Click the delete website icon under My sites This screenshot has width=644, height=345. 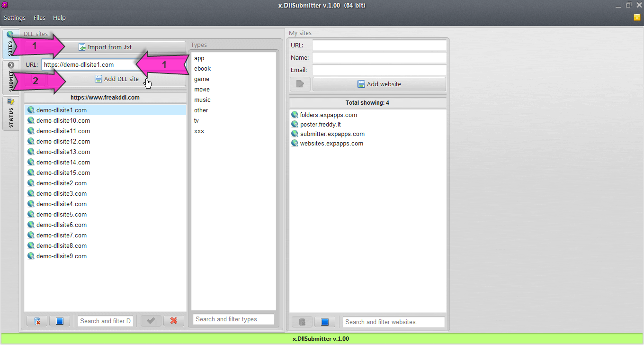click(302, 322)
